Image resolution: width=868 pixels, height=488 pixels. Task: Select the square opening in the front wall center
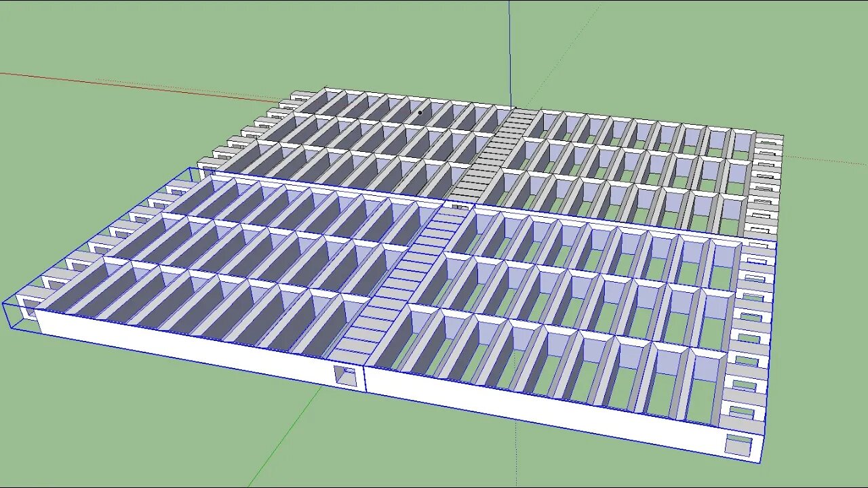click(347, 375)
